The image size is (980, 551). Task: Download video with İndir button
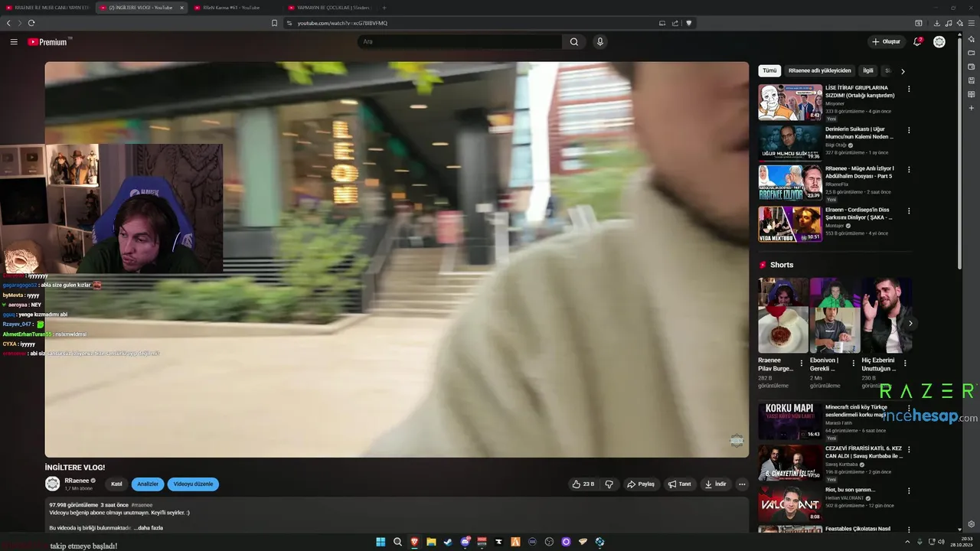point(715,484)
